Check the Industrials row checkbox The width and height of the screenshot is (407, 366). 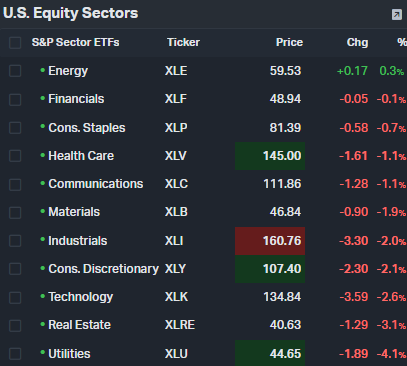point(15,241)
